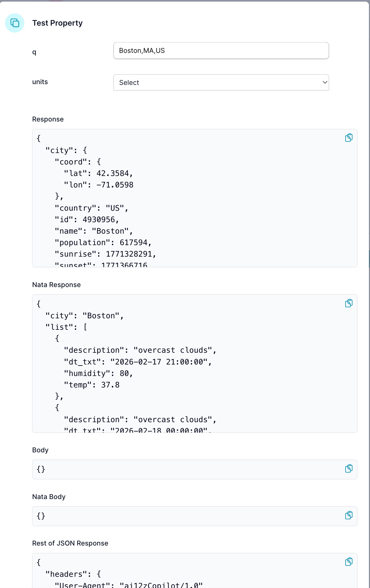
Task: Click the q field label
Action: tap(34, 52)
